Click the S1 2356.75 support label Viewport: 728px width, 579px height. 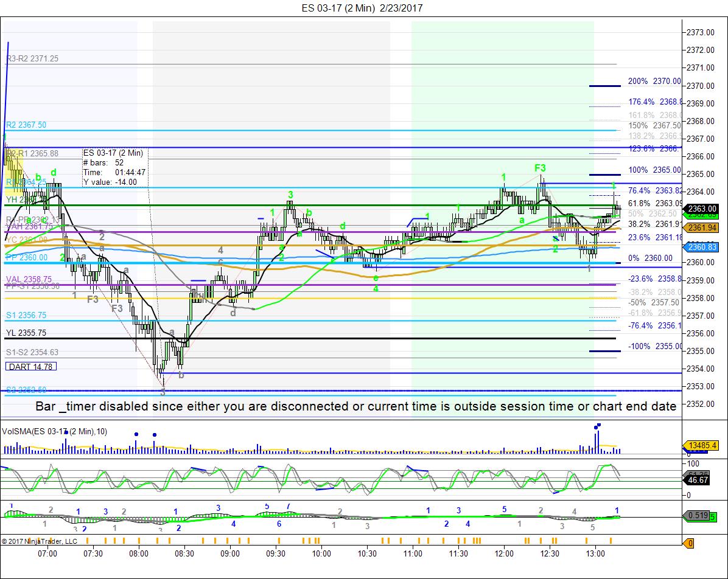(x=26, y=315)
